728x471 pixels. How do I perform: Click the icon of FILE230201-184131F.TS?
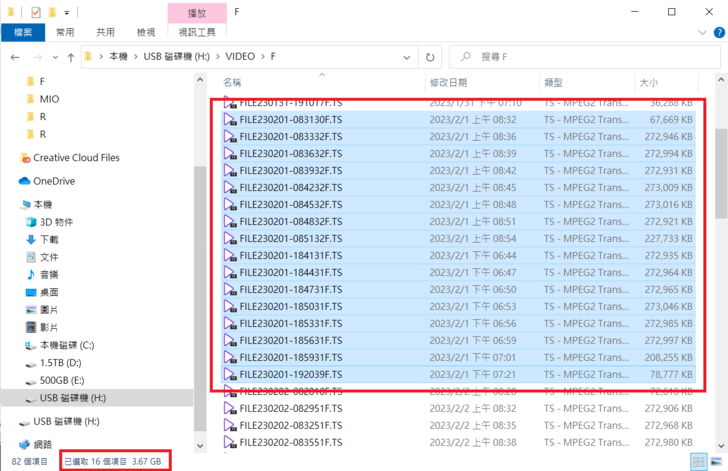pos(230,255)
